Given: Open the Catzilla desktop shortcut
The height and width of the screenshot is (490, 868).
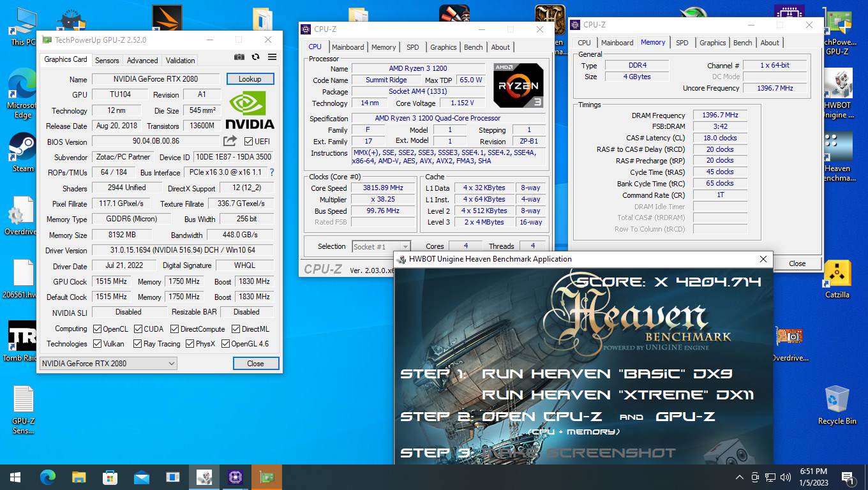Looking at the screenshot, I should click(x=837, y=279).
